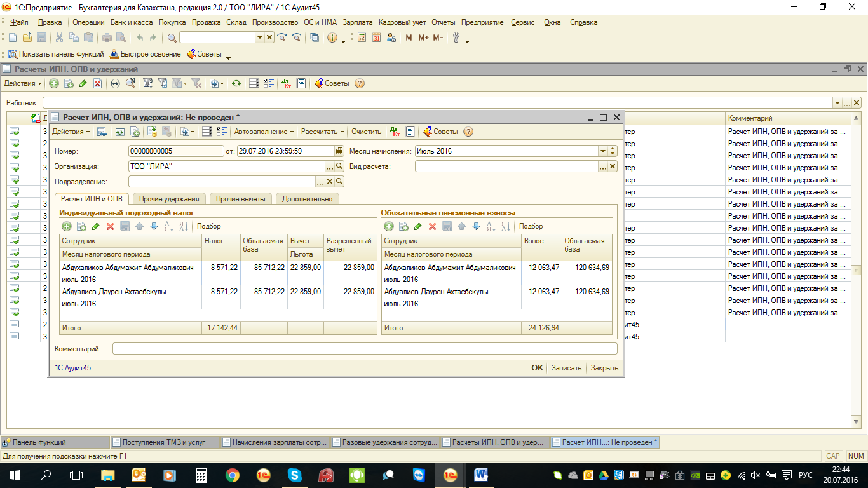Select Абдуалиев Даурен row in income tax table
The width and height of the screenshot is (868, 488).
[x=219, y=297]
